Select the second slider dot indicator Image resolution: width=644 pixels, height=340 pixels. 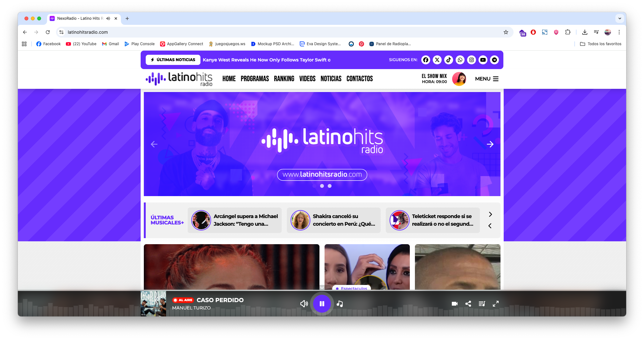pos(330,186)
